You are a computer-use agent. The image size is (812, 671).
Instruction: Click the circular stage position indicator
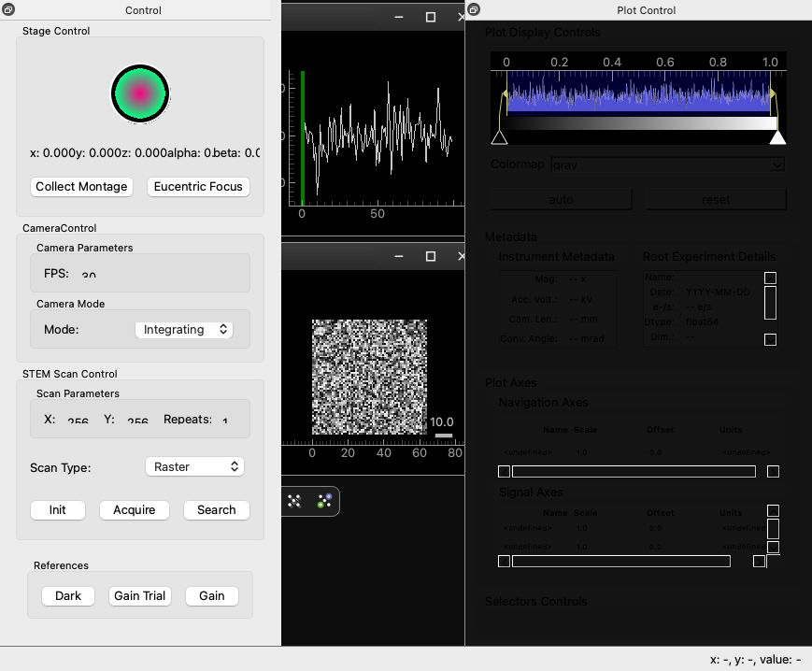point(139,93)
